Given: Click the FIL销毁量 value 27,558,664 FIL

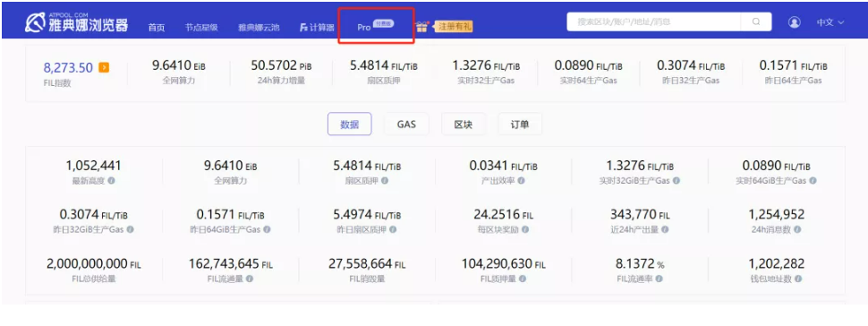Looking at the screenshot, I should point(367,264).
